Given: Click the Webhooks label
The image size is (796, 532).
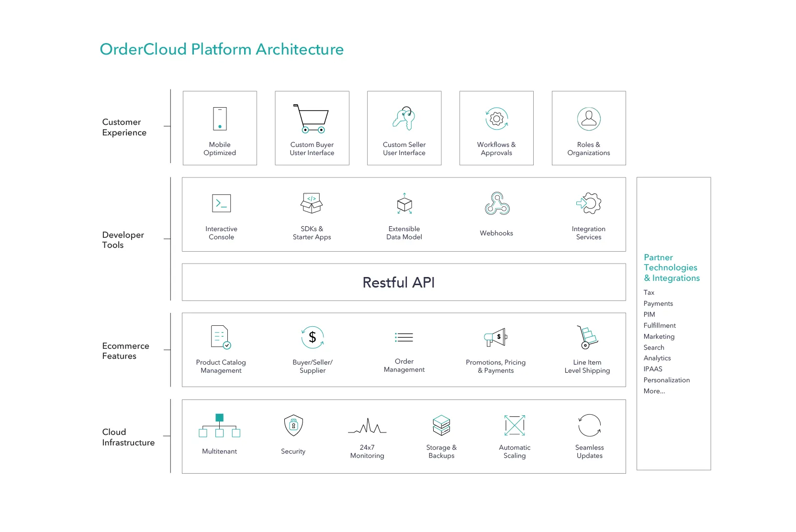Looking at the screenshot, I should click(x=496, y=233).
